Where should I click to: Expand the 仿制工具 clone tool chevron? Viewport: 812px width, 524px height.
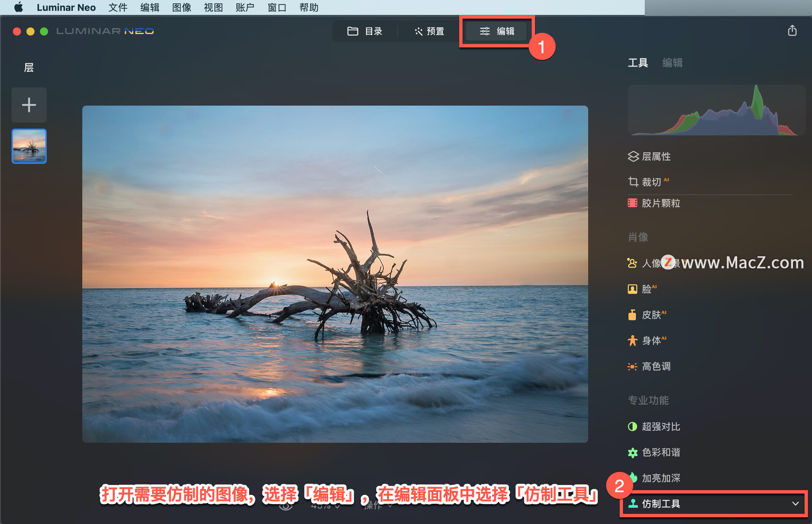click(x=796, y=504)
